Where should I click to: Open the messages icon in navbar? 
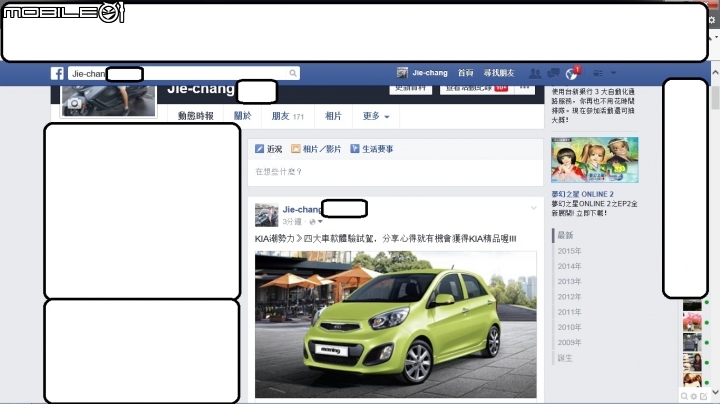[553, 73]
